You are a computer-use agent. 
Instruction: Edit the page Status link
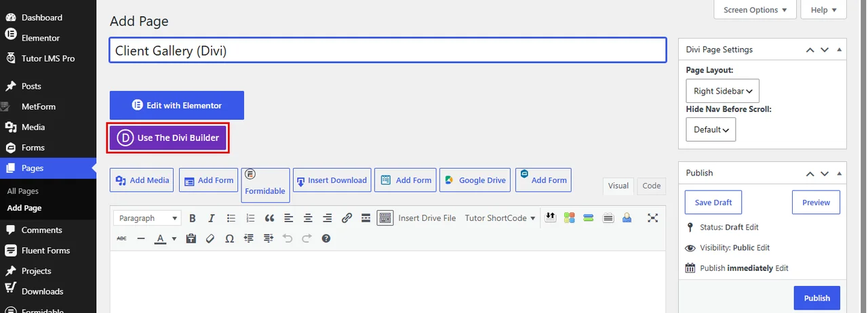(x=752, y=228)
